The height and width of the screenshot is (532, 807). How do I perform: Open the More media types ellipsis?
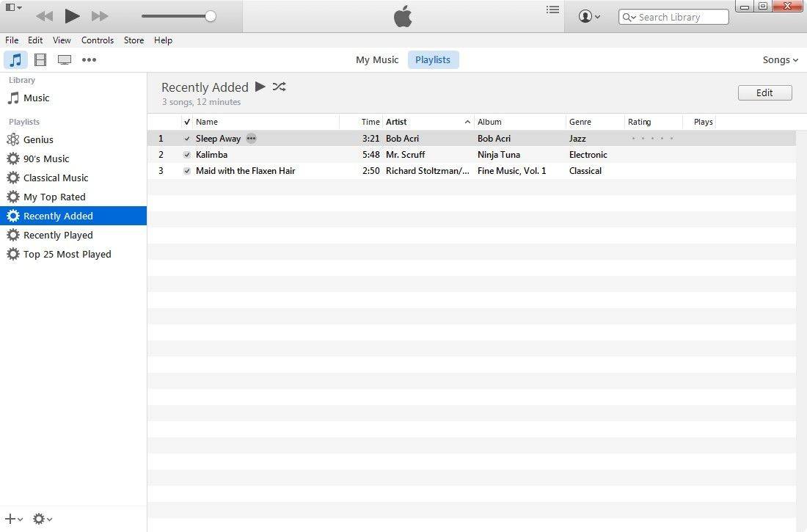[x=89, y=59]
